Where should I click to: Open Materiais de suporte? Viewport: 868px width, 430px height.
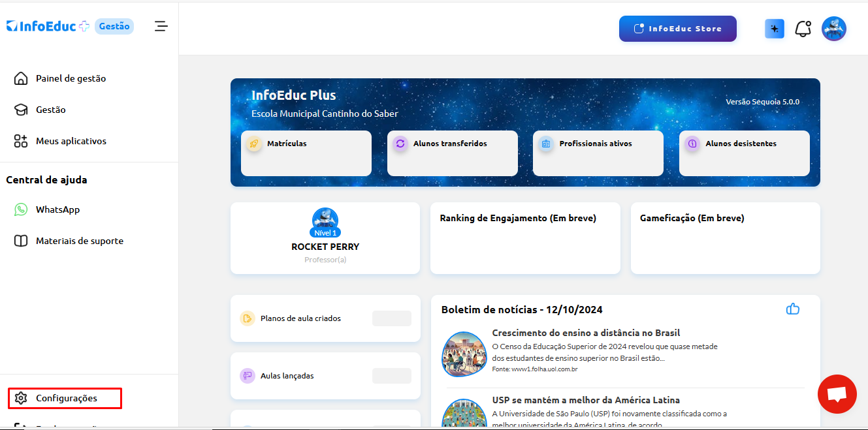80,241
